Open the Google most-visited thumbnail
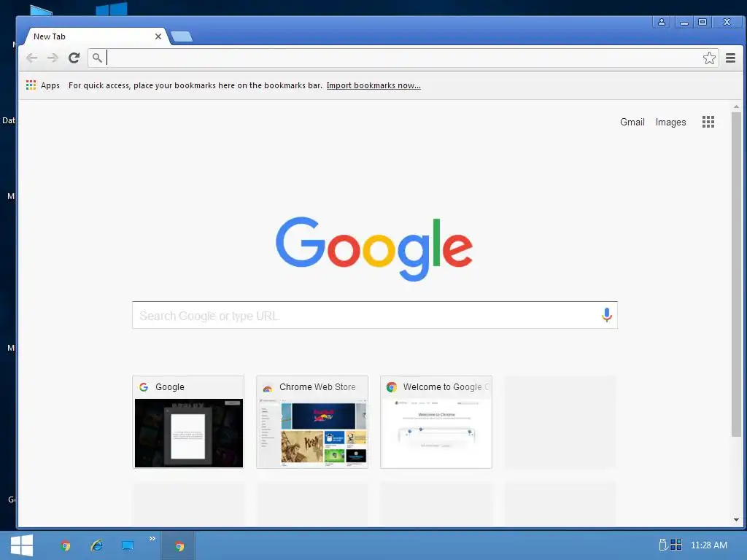 tap(188, 422)
